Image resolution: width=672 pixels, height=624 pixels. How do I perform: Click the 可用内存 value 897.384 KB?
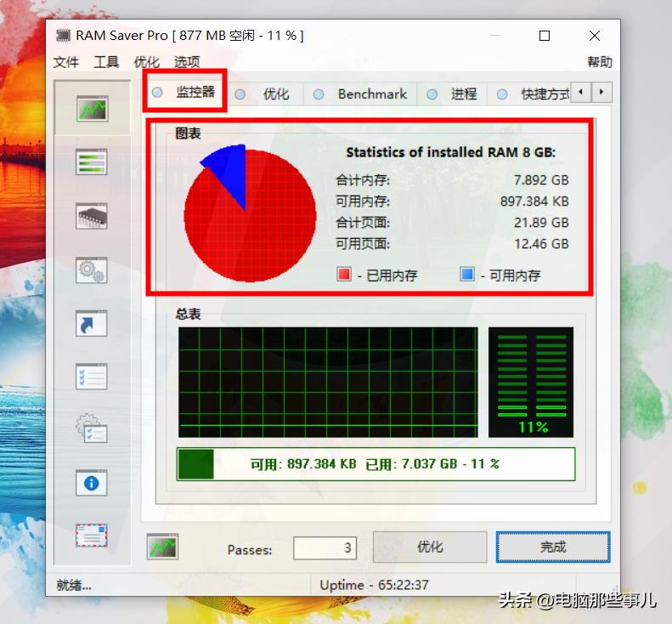click(x=534, y=201)
